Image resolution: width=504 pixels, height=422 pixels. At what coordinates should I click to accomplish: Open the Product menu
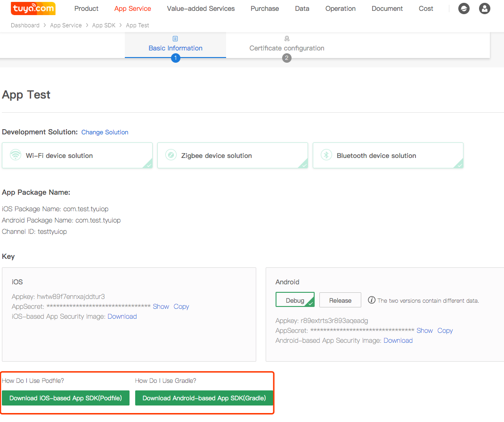point(86,8)
